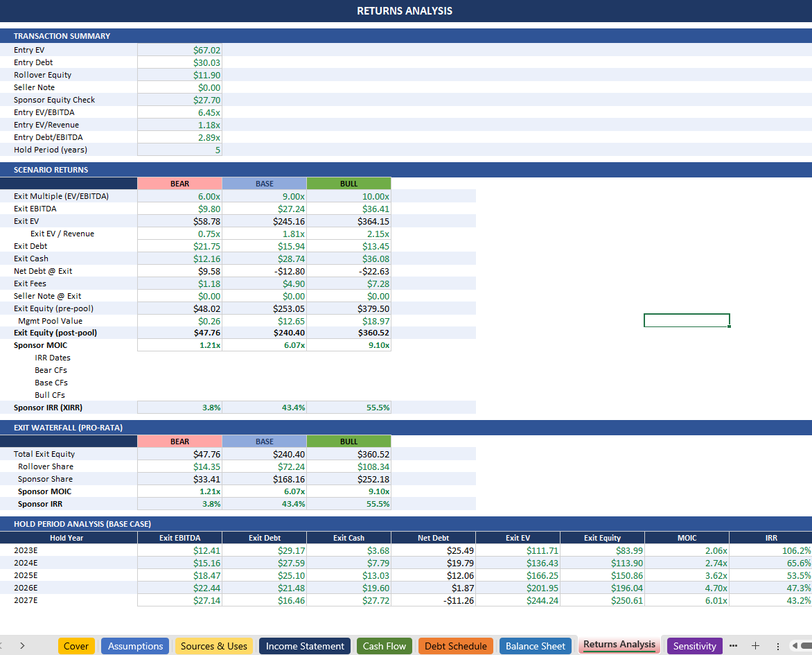This screenshot has width=812, height=655.
Task: Click Bull Exit EV $364.15 cell
Action: click(348, 220)
